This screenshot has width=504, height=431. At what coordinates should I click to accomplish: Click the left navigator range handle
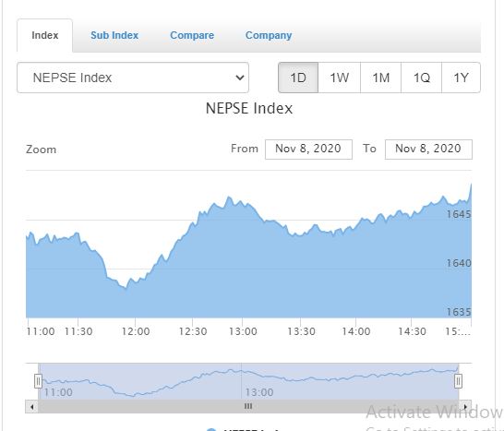38,381
